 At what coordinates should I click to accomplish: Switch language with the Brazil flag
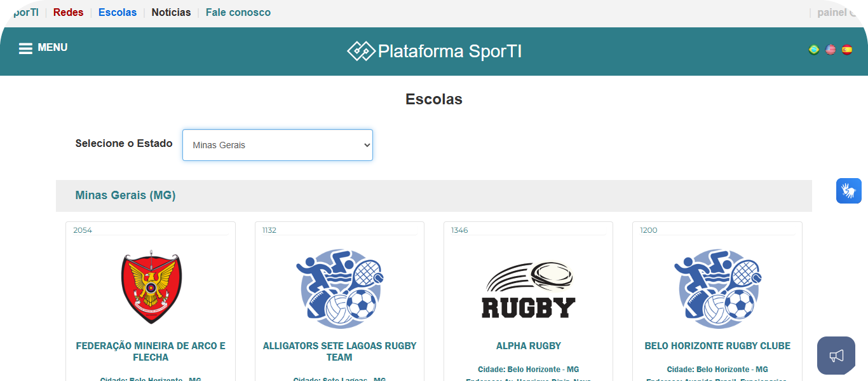(x=813, y=50)
